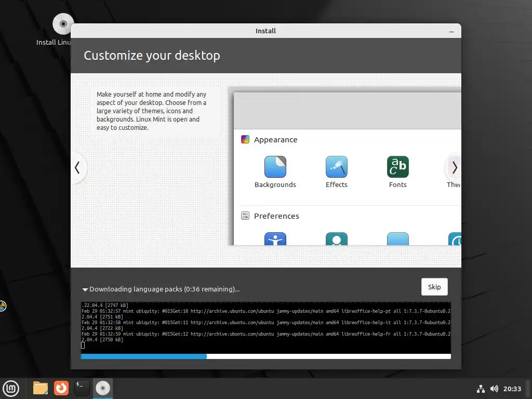Image resolution: width=532 pixels, height=399 pixels.
Task: Launch Firefox from the taskbar
Action: (x=61, y=388)
